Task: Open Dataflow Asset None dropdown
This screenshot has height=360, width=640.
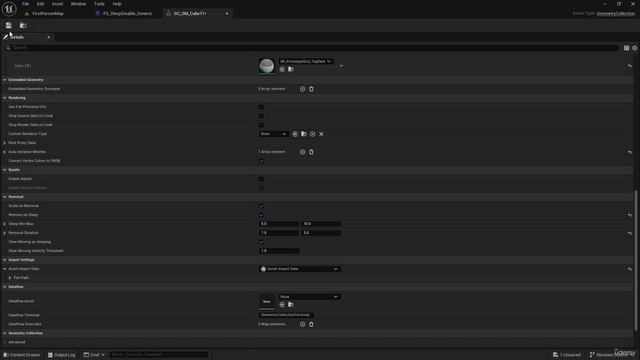Action: point(309,297)
